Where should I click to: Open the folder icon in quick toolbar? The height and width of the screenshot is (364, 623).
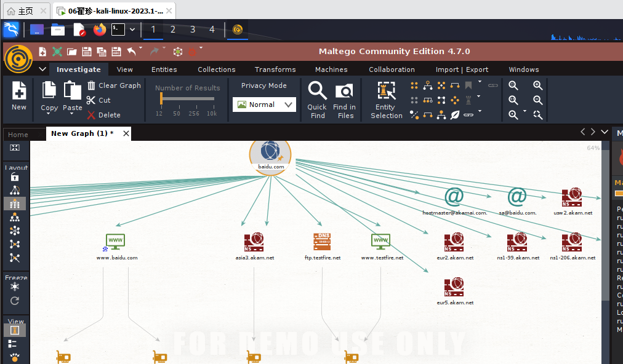(x=72, y=52)
